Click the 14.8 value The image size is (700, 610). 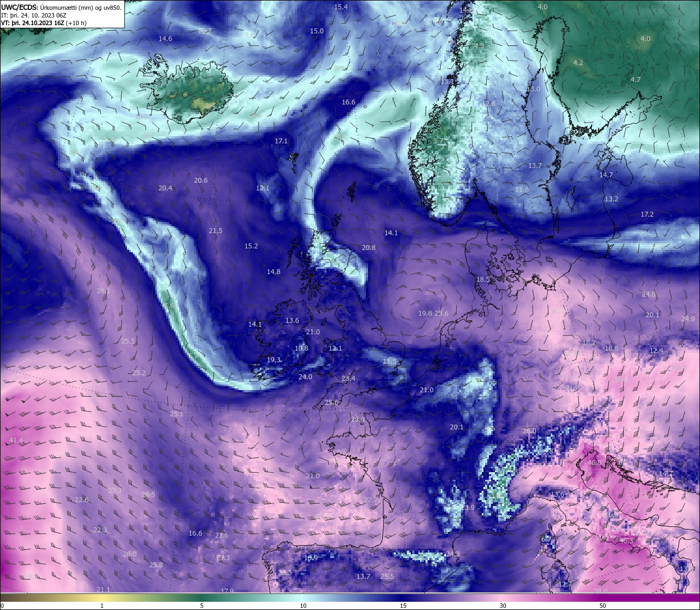pyautogui.click(x=273, y=272)
